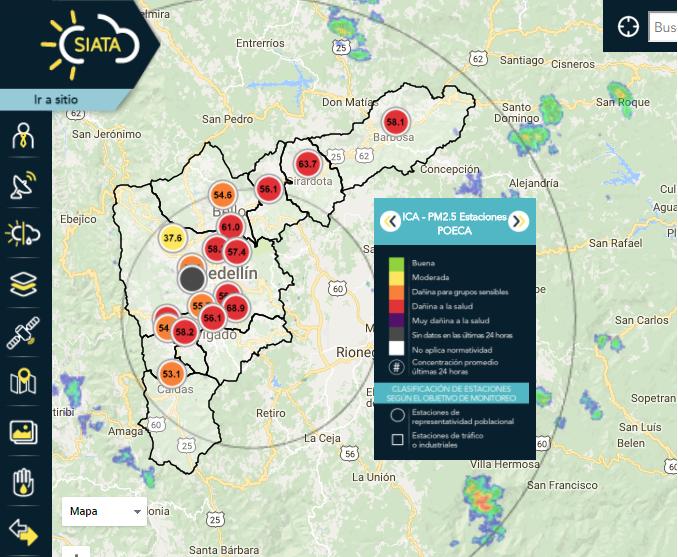Open the image gallery sidebar icon

coord(23,432)
